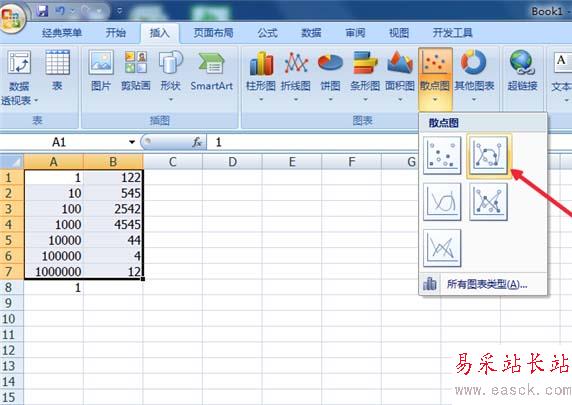The height and width of the screenshot is (405, 572).
Task: Open clip art (剪贴画)
Action: pos(136,70)
